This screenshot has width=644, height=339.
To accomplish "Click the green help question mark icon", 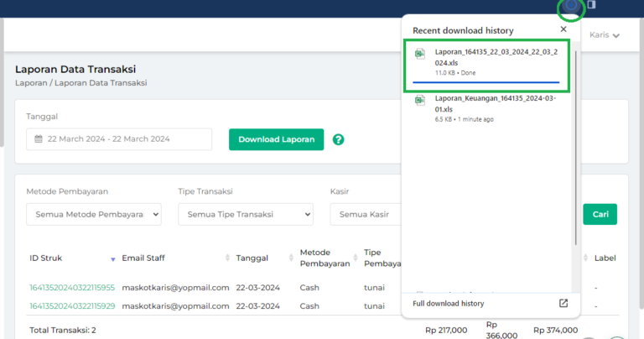I will pos(338,139).
